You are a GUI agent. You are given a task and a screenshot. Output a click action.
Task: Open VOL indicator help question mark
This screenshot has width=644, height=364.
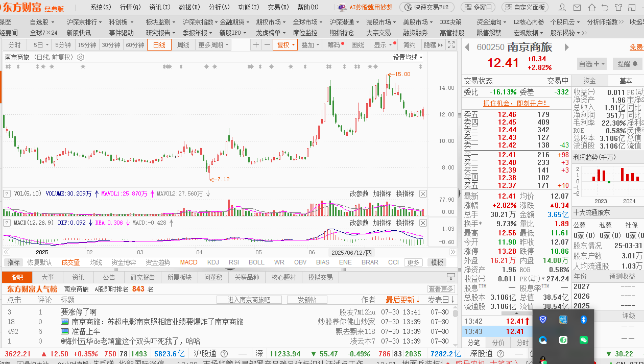pos(7,193)
